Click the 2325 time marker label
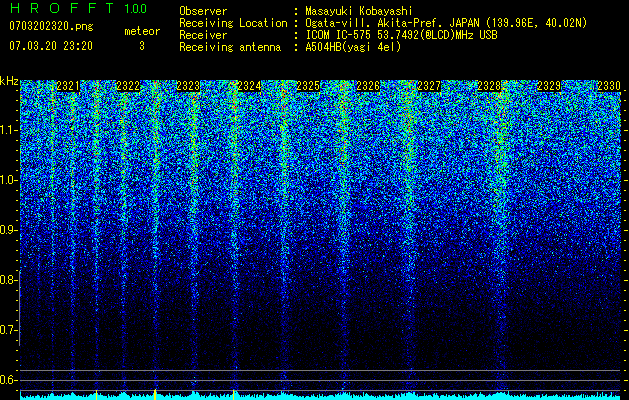The image size is (629, 400). (x=308, y=86)
